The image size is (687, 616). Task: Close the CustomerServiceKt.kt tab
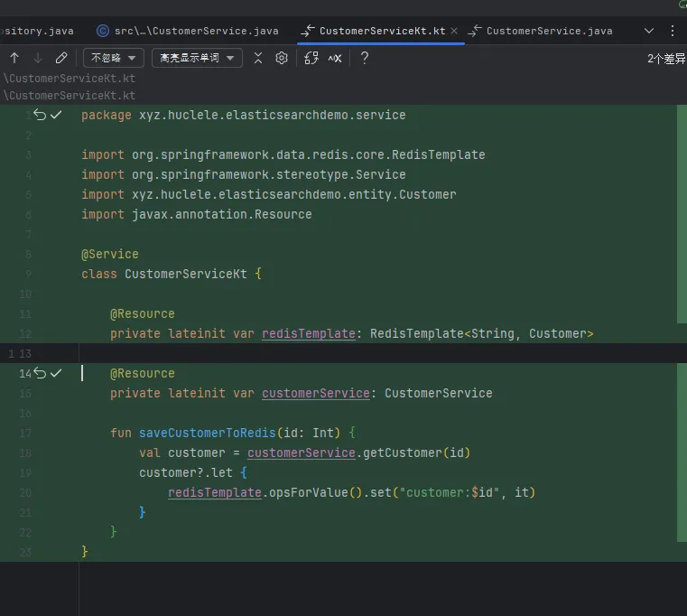pyautogui.click(x=454, y=31)
